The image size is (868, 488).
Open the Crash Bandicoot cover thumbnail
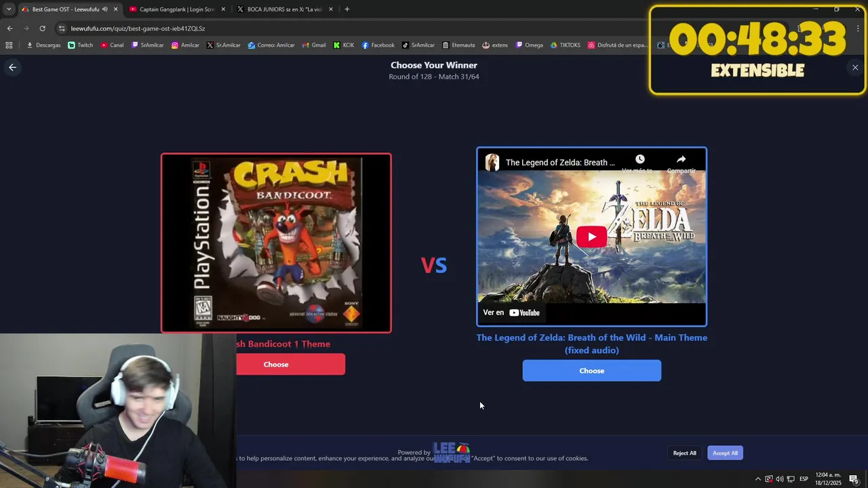point(276,243)
